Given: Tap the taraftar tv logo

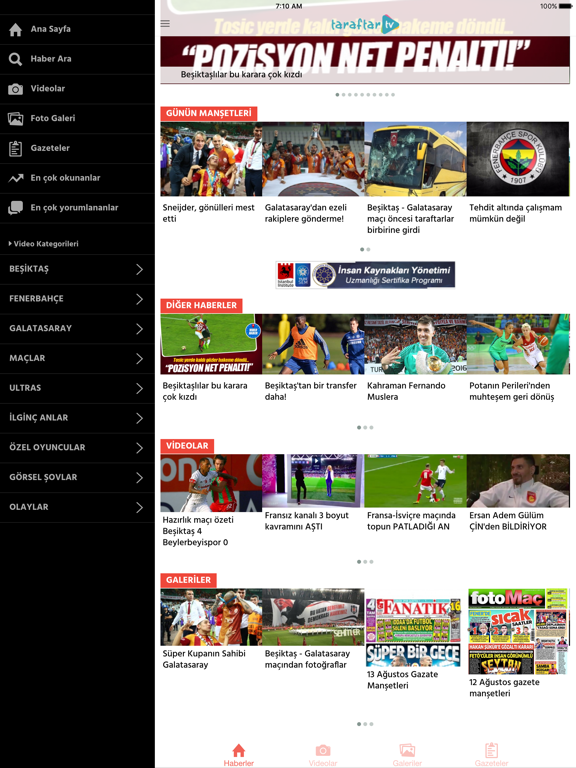Looking at the screenshot, I should click(x=365, y=24).
